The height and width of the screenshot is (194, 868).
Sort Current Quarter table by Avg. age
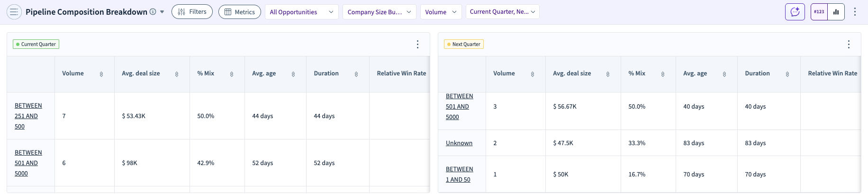point(293,74)
